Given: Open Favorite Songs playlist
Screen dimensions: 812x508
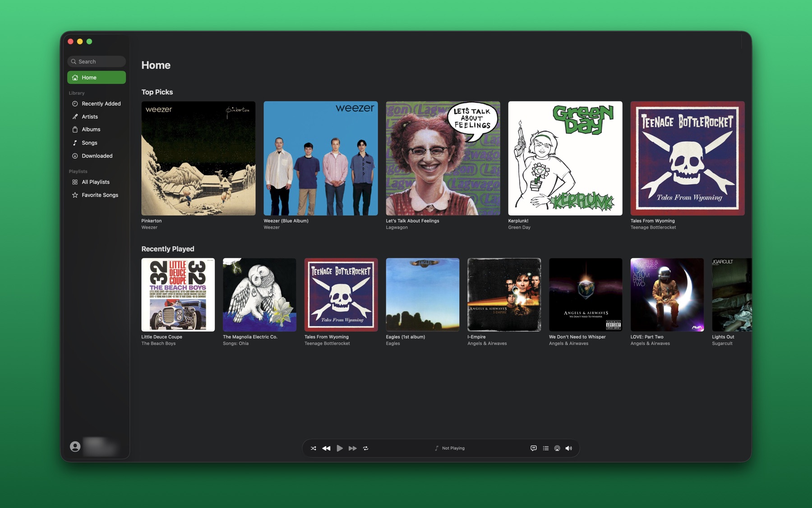Looking at the screenshot, I should 97,195.
